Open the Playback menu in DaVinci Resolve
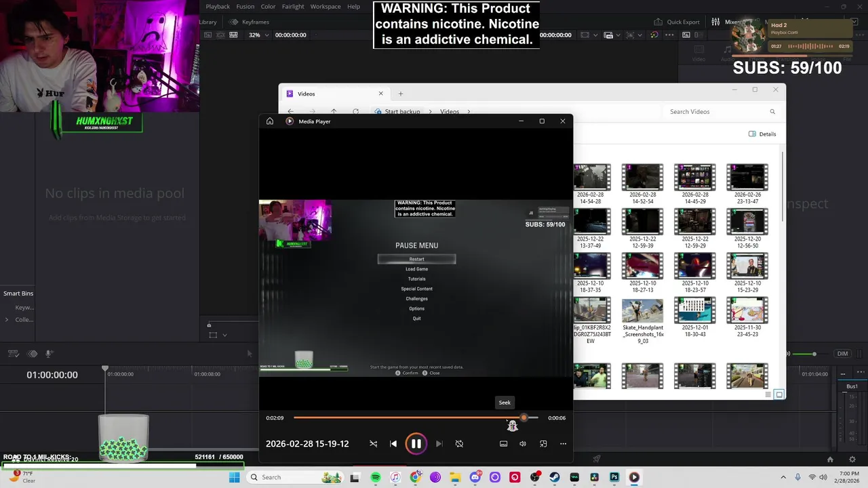The image size is (868, 488). 218,7
